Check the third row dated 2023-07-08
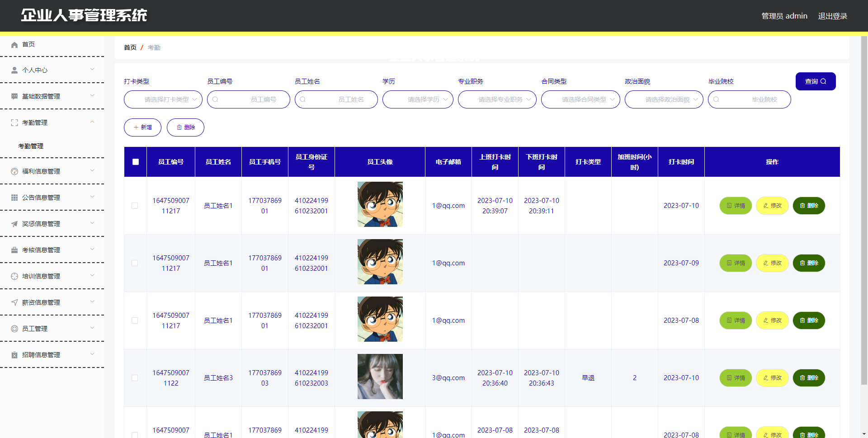 [x=135, y=320]
